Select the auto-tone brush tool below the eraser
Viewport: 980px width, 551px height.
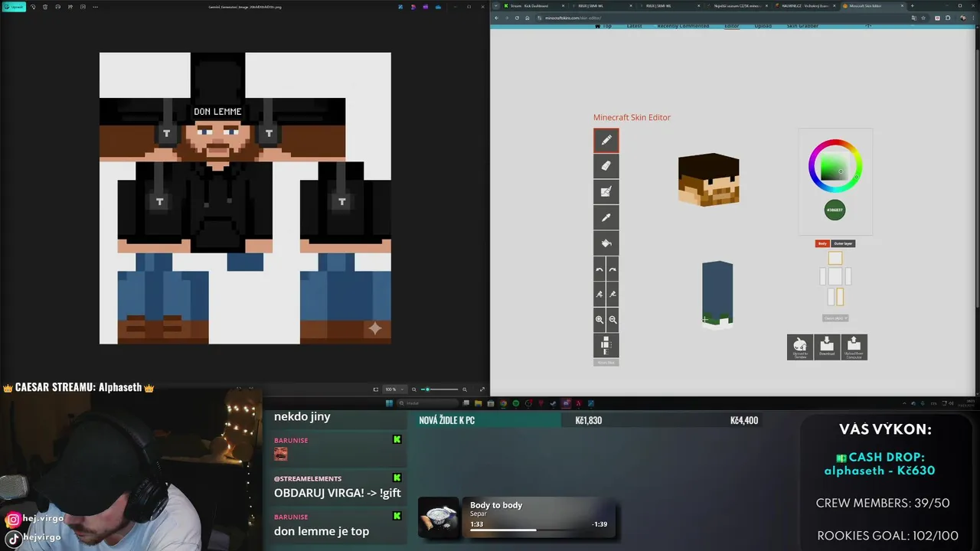pyautogui.click(x=606, y=191)
